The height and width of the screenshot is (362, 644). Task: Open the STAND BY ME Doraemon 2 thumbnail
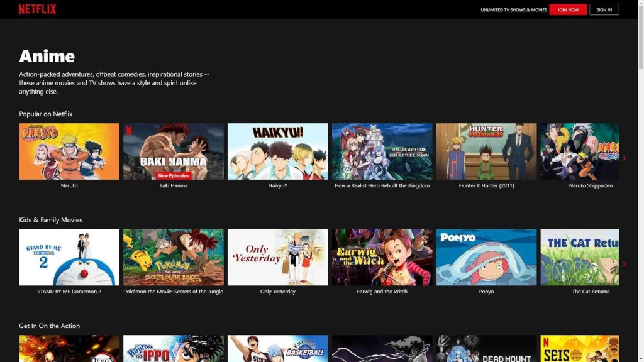point(69,257)
